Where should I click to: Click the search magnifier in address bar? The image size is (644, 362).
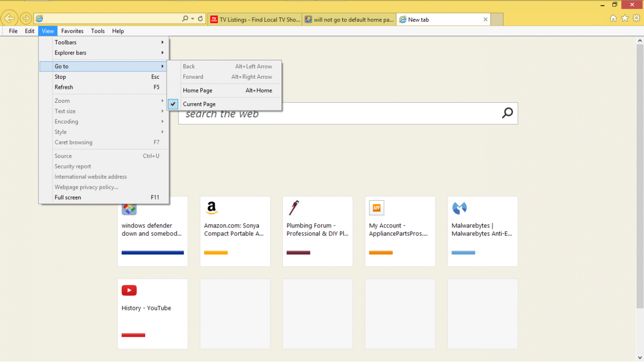[x=185, y=19]
